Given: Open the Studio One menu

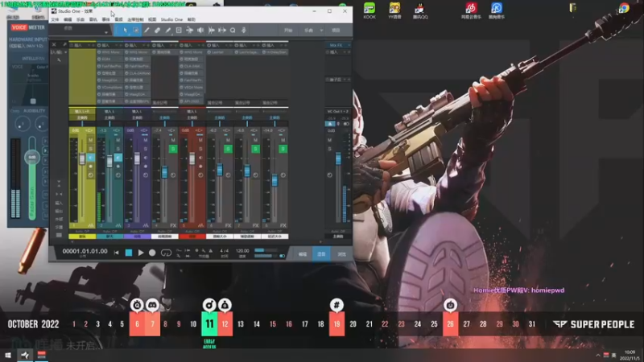Looking at the screenshot, I should pos(171,19).
